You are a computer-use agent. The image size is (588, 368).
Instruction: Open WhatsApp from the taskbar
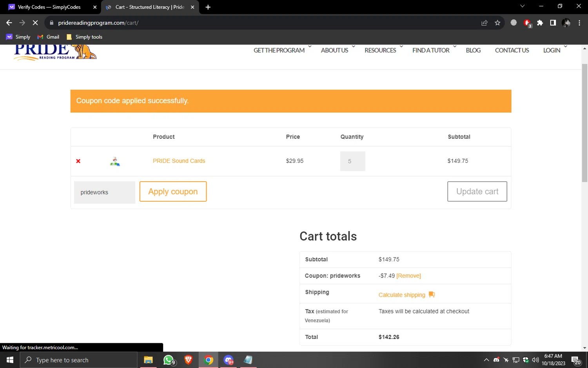point(169,360)
